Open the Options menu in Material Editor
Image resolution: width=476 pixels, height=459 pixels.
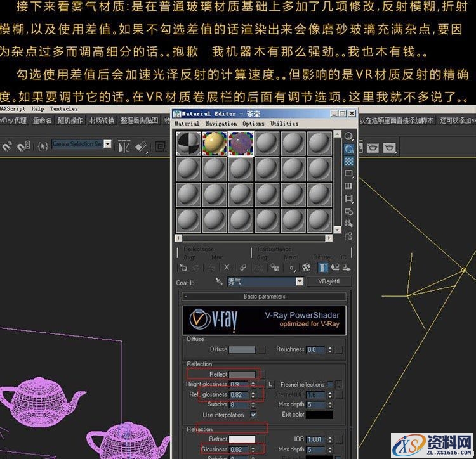coord(253,124)
